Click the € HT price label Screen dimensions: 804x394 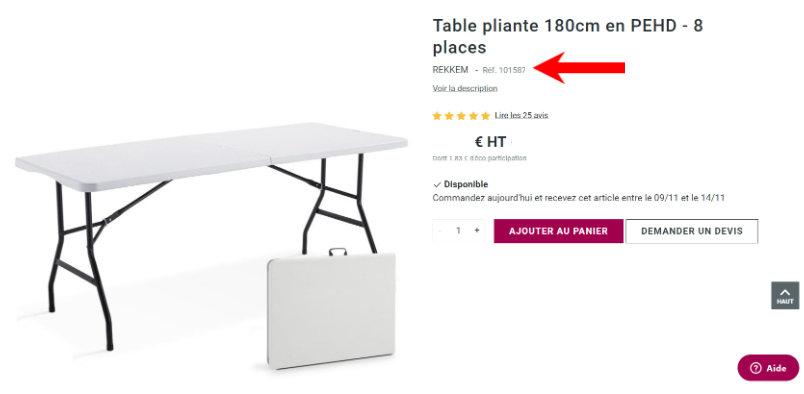point(490,142)
